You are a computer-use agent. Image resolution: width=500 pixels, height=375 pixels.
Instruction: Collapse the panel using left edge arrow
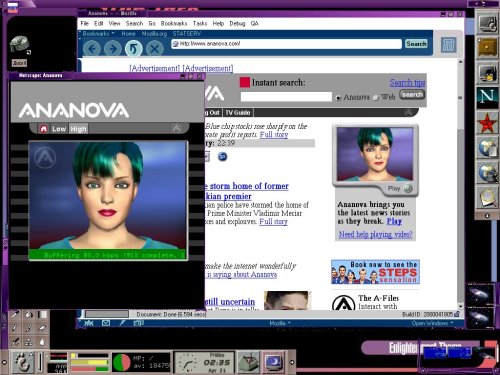(4, 362)
